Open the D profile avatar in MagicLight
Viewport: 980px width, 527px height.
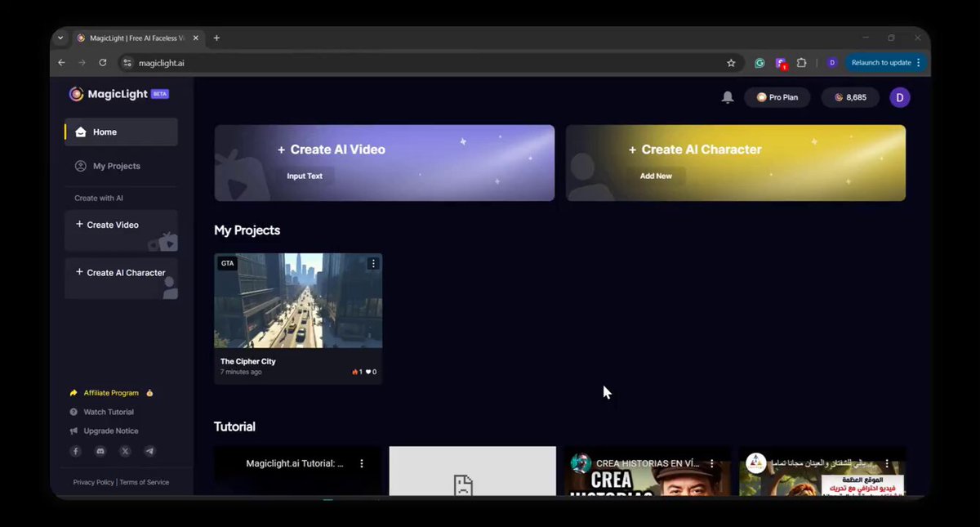(x=900, y=97)
